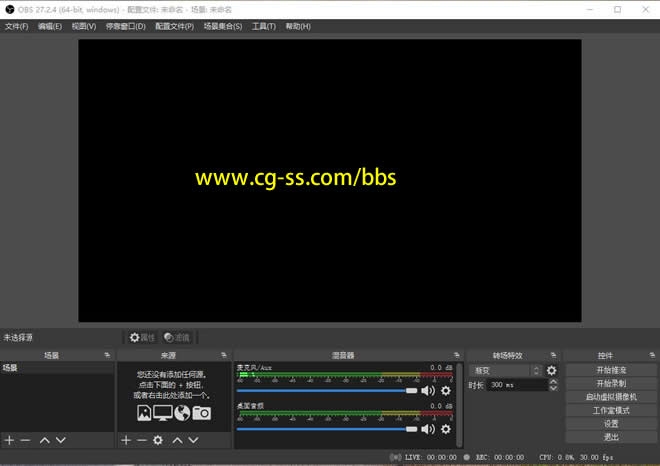Viewport: 660px width, 466px height.
Task: Pop out the 混音器 dock panel
Action: [x=457, y=355]
